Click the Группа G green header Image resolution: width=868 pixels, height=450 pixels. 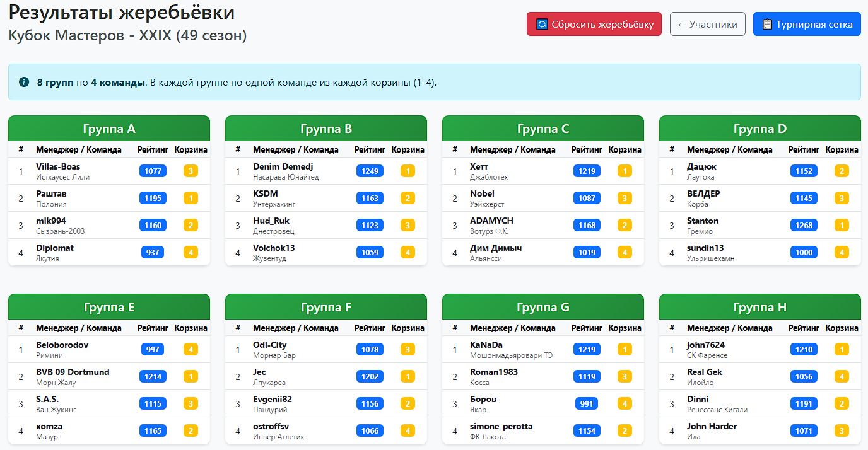click(542, 308)
